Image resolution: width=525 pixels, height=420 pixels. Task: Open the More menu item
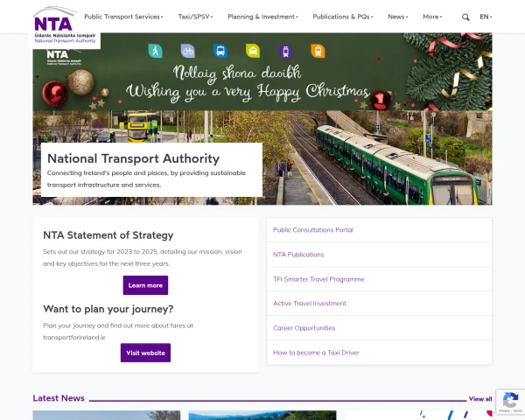(432, 17)
